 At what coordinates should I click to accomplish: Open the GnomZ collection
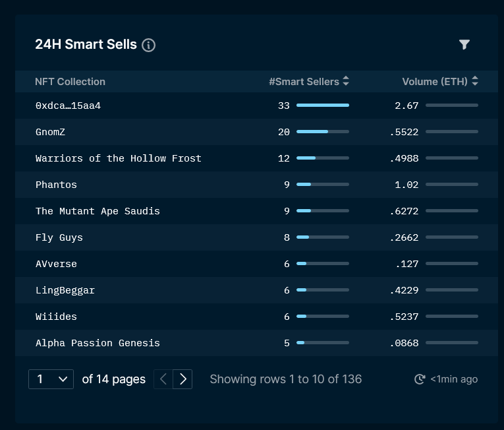coord(50,132)
